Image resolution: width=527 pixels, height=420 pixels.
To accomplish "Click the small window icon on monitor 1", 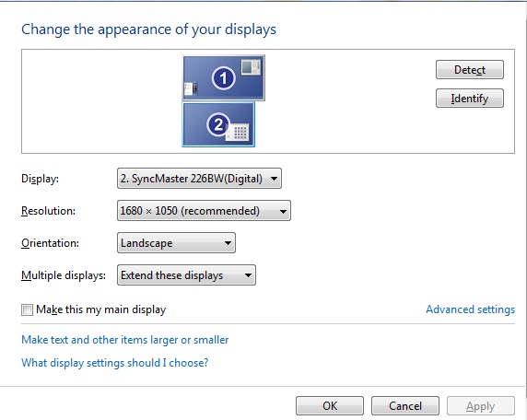I will coord(251,67).
